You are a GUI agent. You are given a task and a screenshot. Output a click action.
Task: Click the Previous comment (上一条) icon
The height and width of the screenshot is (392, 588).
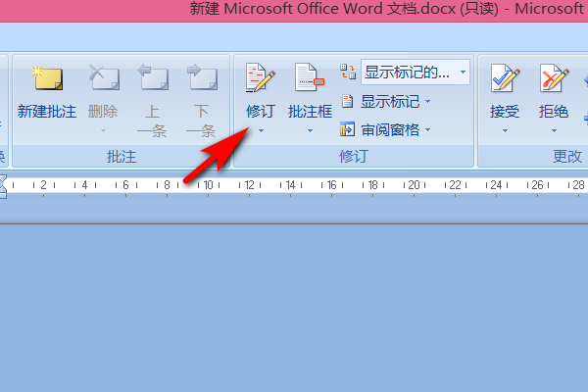click(153, 77)
